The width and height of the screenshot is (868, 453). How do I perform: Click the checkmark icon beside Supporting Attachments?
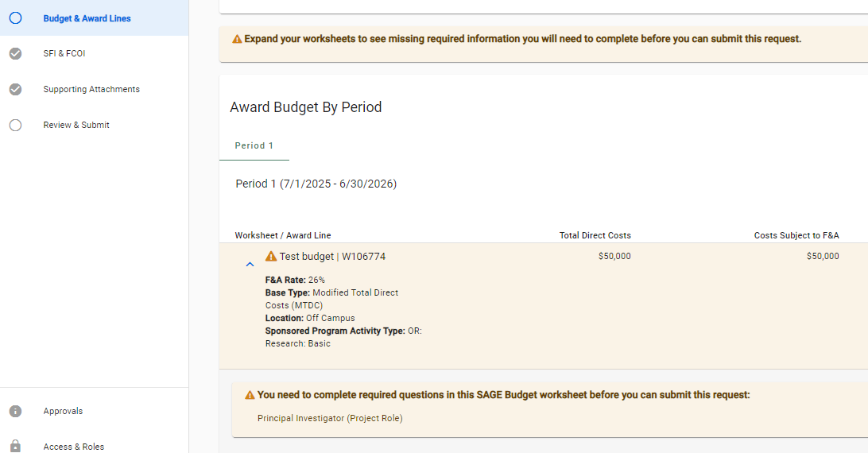pyautogui.click(x=15, y=89)
